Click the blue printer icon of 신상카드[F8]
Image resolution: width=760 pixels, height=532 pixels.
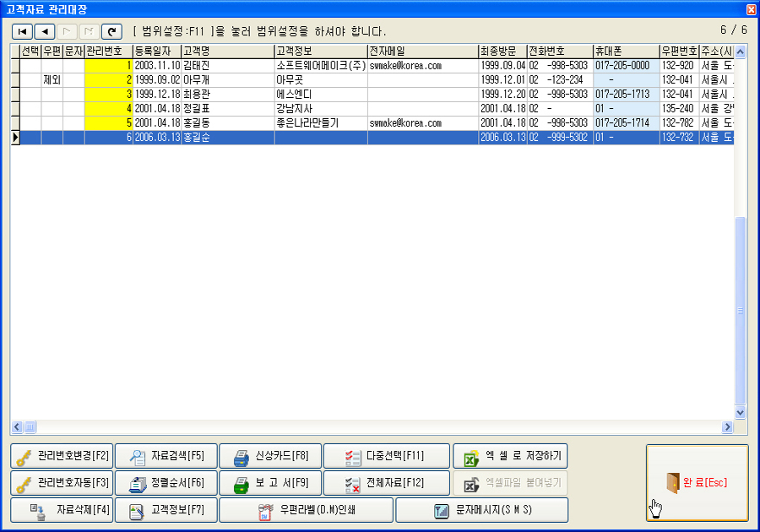(242, 457)
